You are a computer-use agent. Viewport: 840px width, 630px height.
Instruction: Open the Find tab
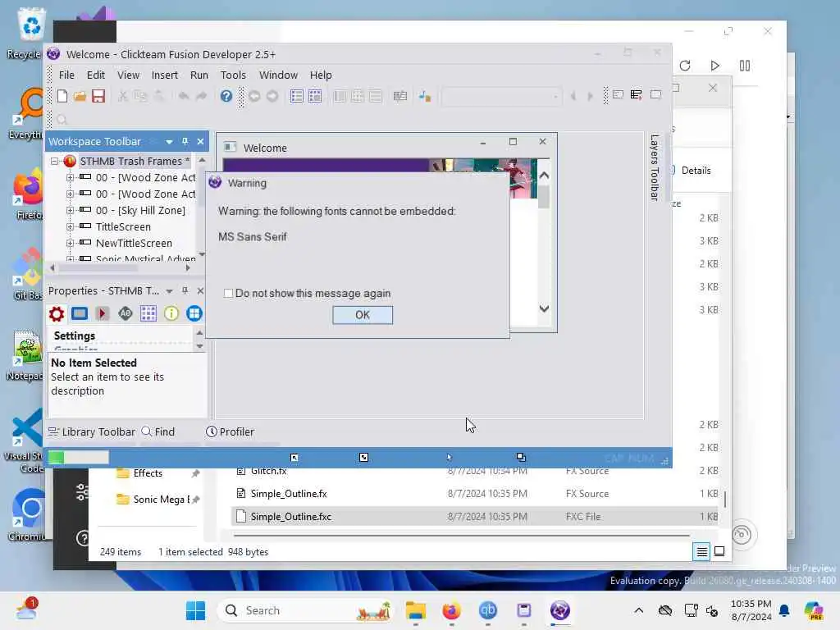(158, 431)
